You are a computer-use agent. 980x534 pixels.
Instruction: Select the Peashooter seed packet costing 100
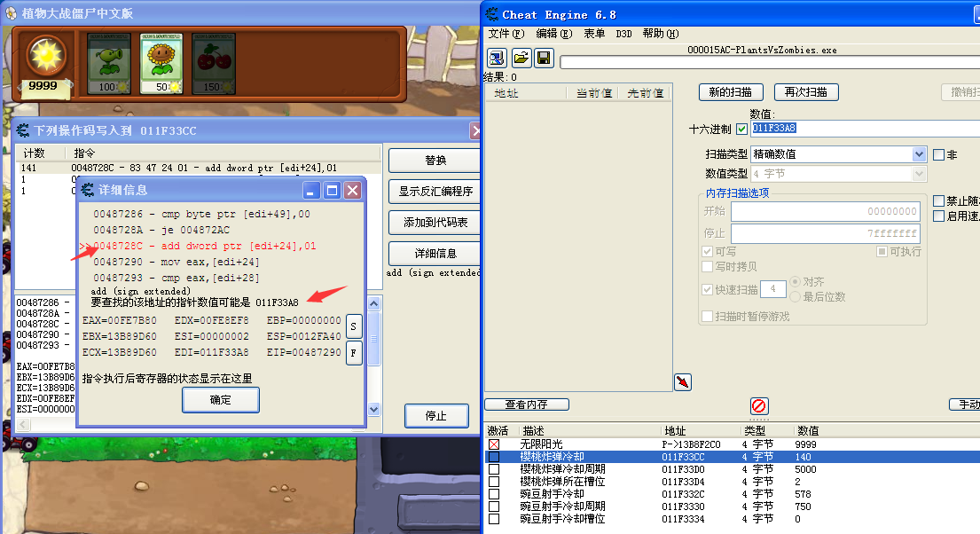(x=109, y=64)
